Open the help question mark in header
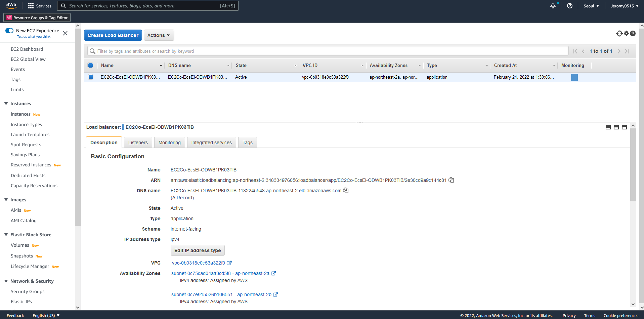Screen dimensions: 644x319 pos(570,6)
